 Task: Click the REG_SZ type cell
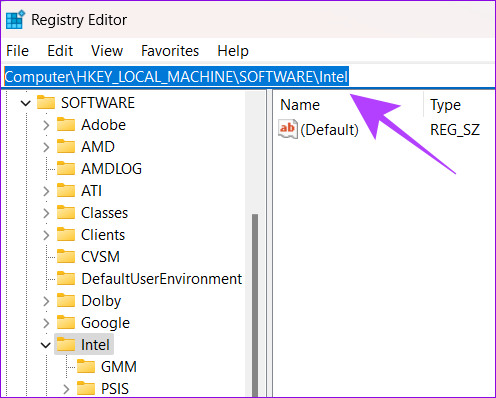tap(455, 130)
